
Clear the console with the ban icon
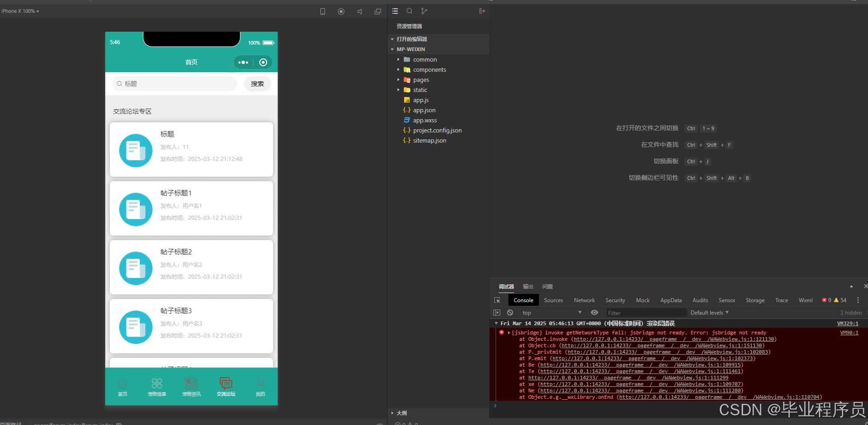[510, 312]
